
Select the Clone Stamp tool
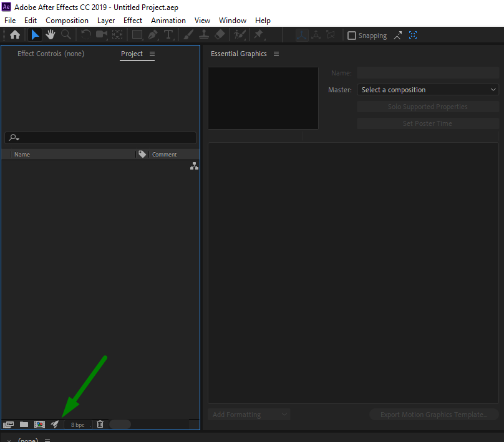point(204,35)
